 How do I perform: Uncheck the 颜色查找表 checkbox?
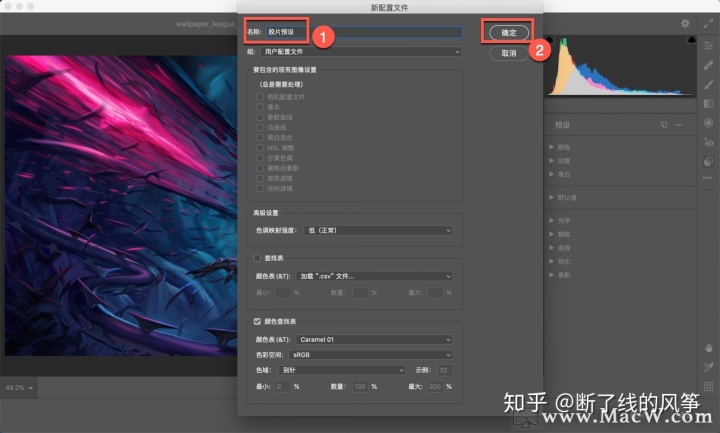click(x=257, y=321)
